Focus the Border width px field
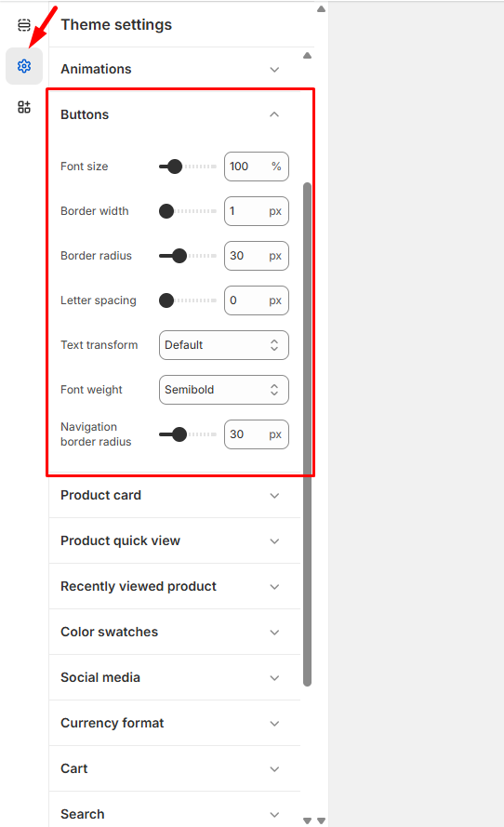The image size is (504, 827). (257, 211)
